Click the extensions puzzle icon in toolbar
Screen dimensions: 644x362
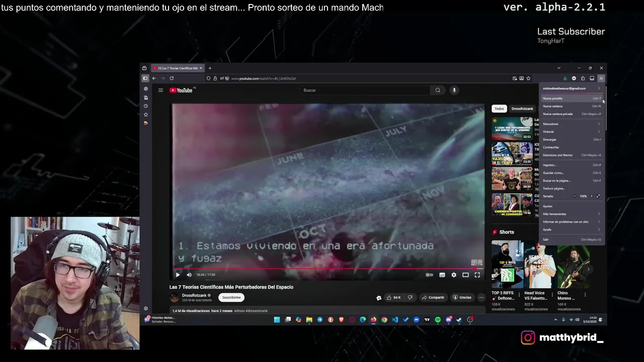click(x=583, y=78)
